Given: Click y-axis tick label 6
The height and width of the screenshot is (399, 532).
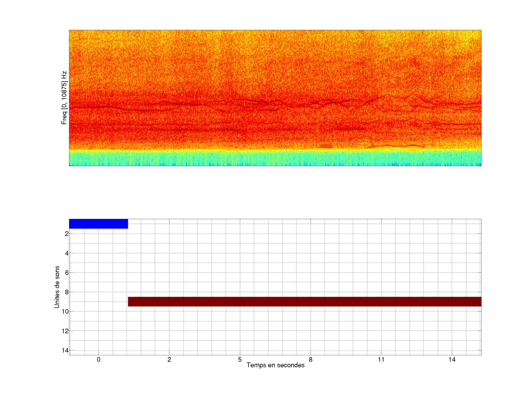Looking at the screenshot, I should (67, 273).
